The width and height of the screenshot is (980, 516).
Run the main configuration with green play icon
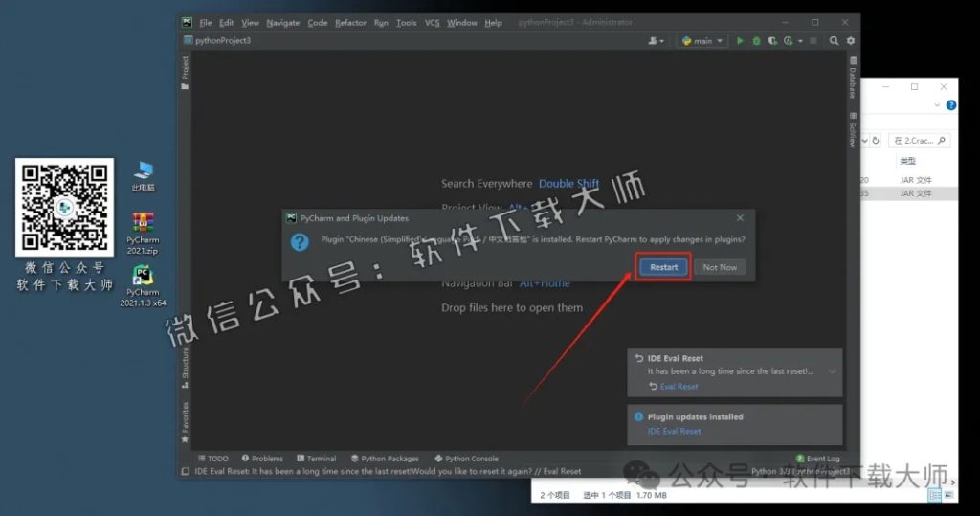(740, 40)
